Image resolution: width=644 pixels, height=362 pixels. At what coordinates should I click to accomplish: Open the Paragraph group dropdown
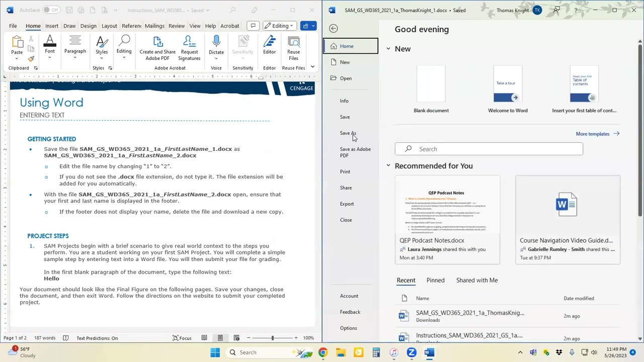pyautogui.click(x=75, y=47)
